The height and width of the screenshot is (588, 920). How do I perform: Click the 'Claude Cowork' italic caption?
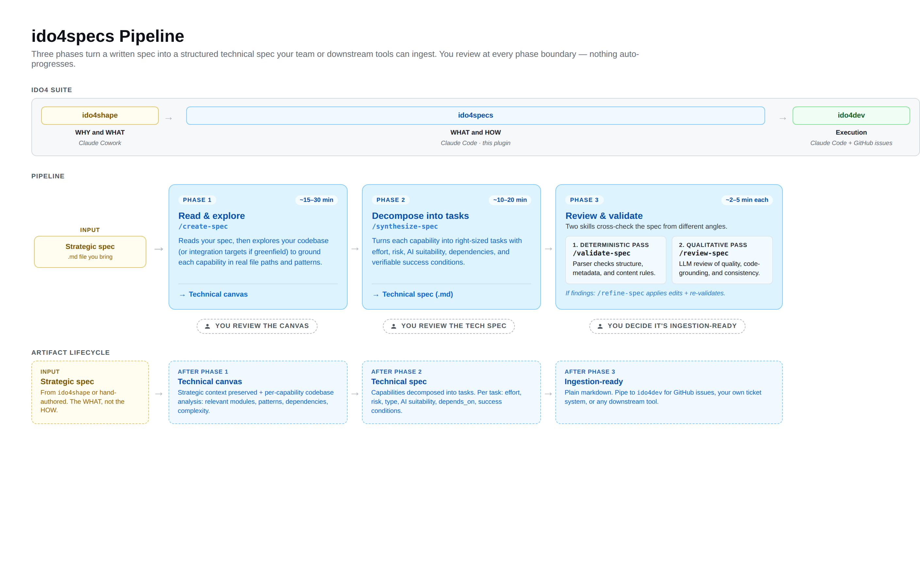coord(100,143)
